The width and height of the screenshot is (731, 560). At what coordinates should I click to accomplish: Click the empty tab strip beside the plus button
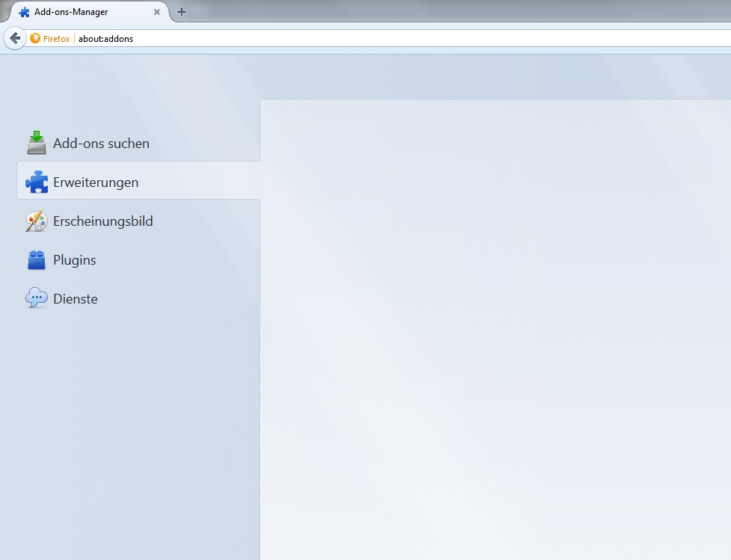point(448,11)
